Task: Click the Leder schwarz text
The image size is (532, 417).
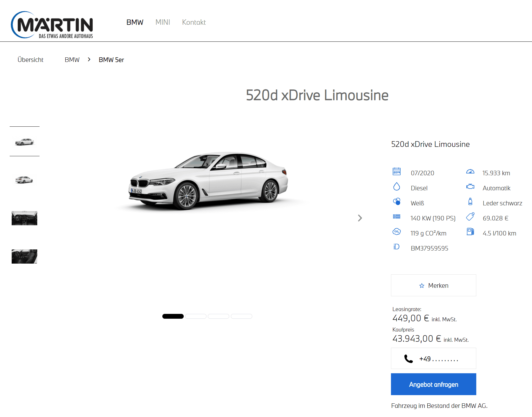Action: tap(502, 203)
